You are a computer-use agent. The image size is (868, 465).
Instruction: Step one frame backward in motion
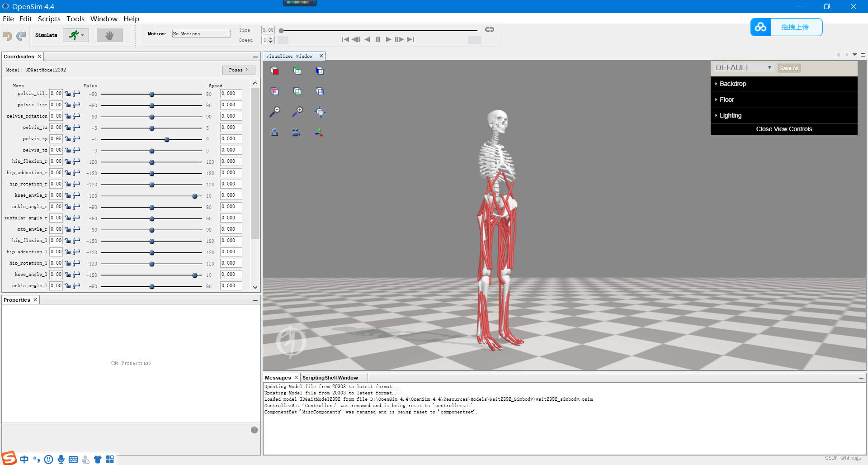click(356, 39)
